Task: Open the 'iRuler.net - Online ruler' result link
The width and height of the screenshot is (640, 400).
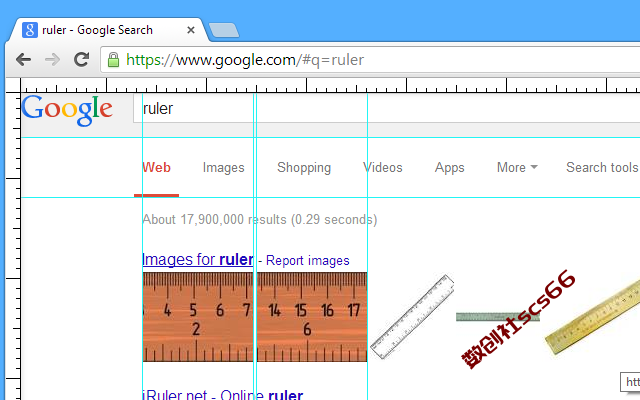Action: pyautogui.click(x=223, y=395)
